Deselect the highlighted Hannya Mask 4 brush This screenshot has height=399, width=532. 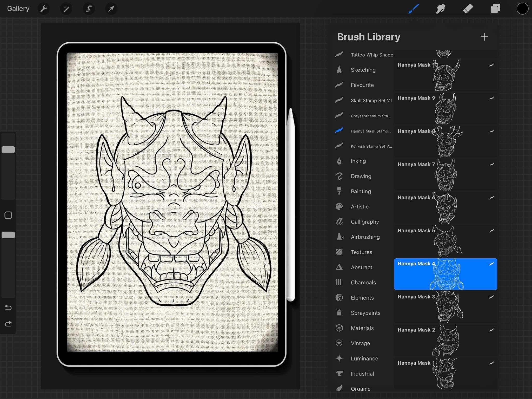[445, 274]
